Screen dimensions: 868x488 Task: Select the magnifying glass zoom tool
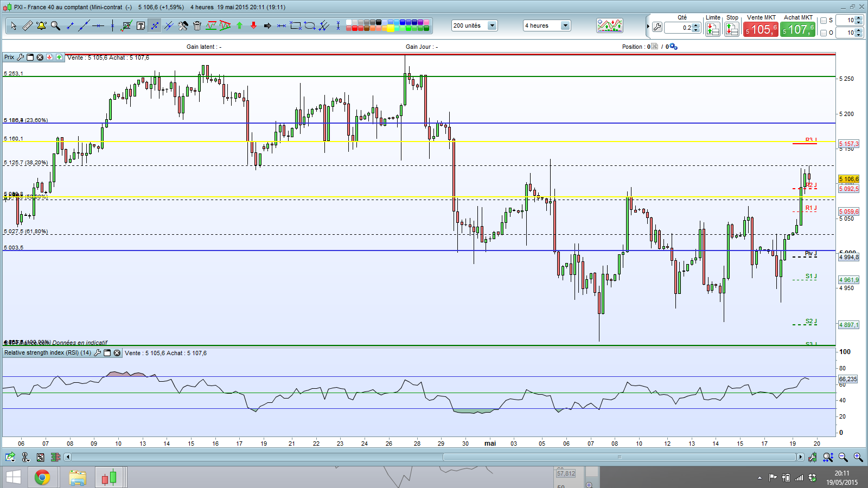point(55,25)
